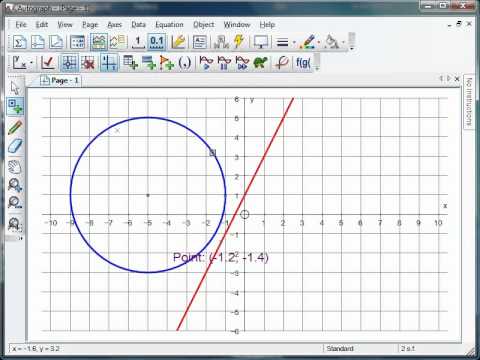Select the highlighter marker toolbar icon
Viewport: 480px width, 360px height.
pos(178,42)
